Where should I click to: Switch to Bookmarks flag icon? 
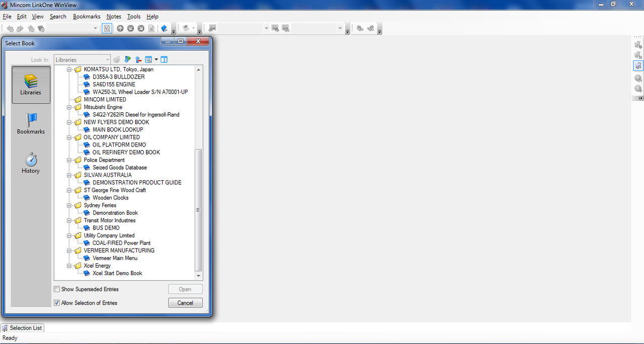coord(31,120)
